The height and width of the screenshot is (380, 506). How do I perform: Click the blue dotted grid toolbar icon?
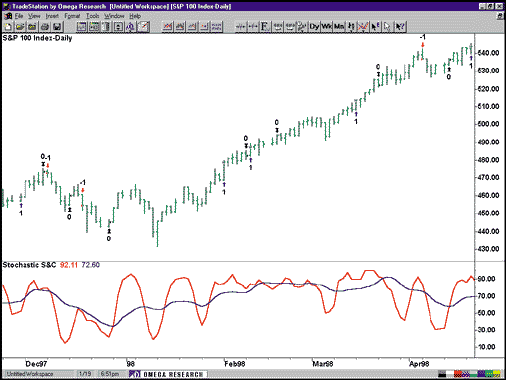(216, 27)
